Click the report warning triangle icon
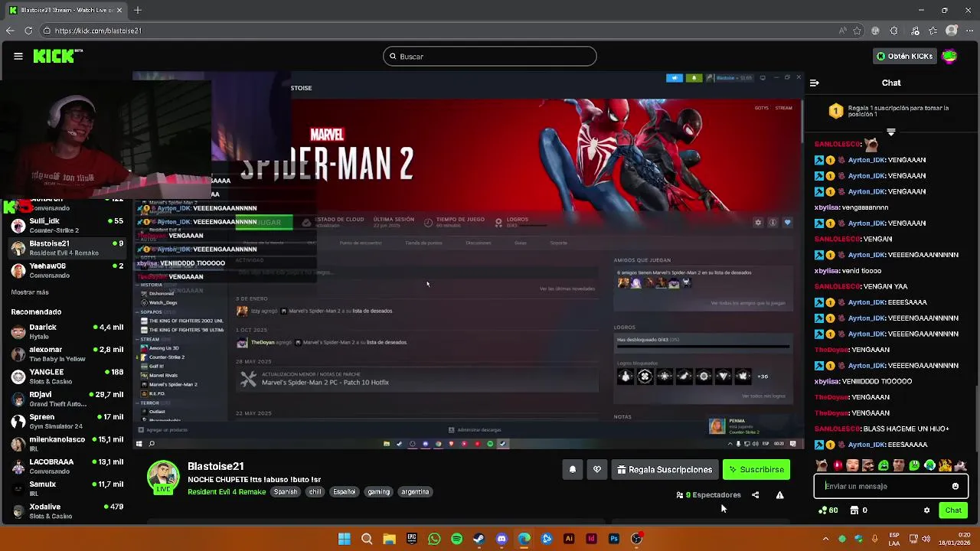 pyautogui.click(x=779, y=495)
